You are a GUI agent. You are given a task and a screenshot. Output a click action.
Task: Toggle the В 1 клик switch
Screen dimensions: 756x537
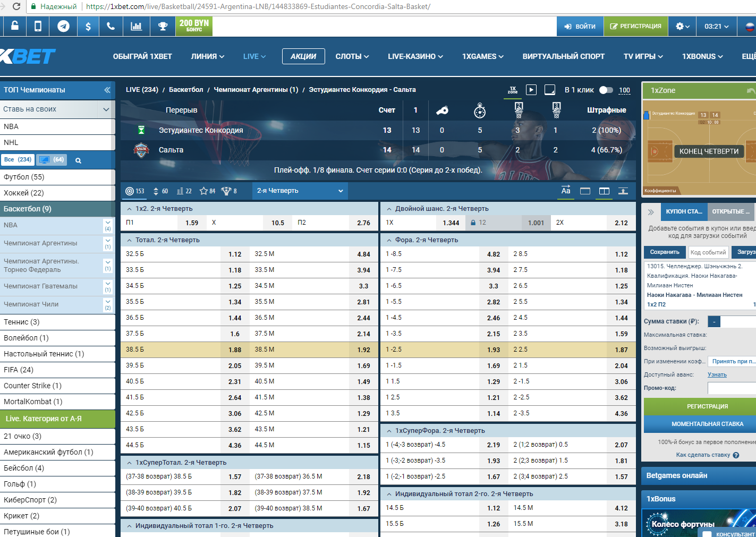606,90
